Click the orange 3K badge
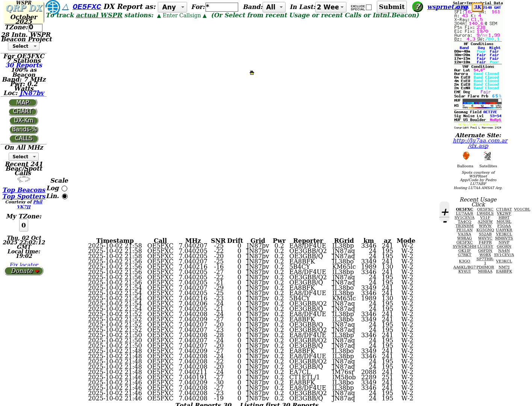The height and width of the screenshot is (406, 532). [477, 7]
